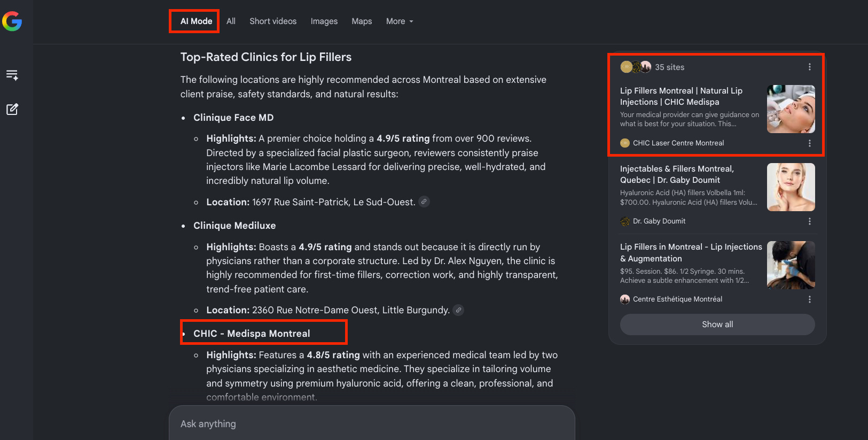The height and width of the screenshot is (440, 868).
Task: Expand the More search options dropdown
Action: tap(400, 21)
